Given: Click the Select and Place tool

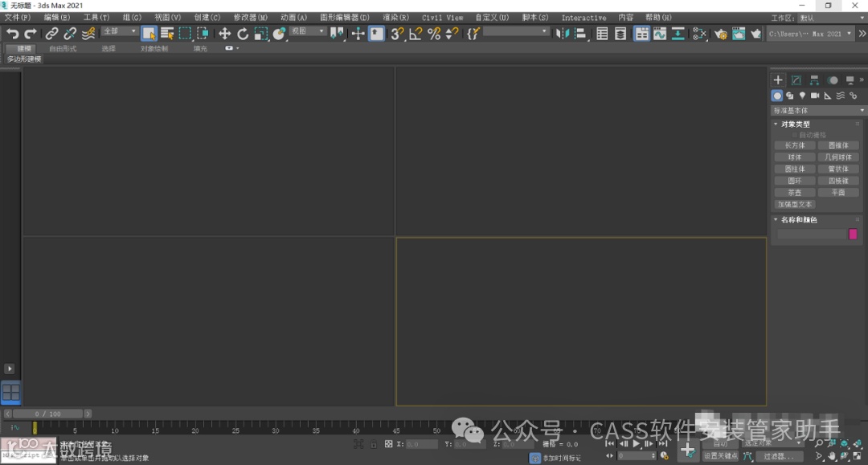Looking at the screenshot, I should point(279,34).
